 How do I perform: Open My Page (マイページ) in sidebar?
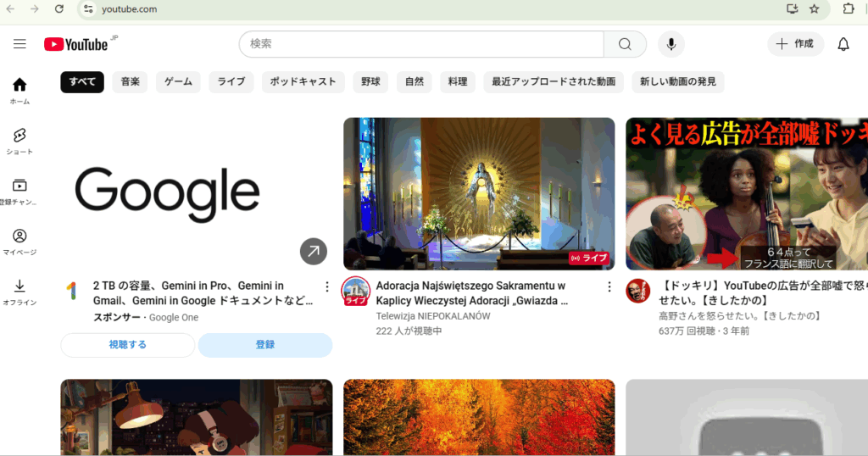[x=19, y=241]
